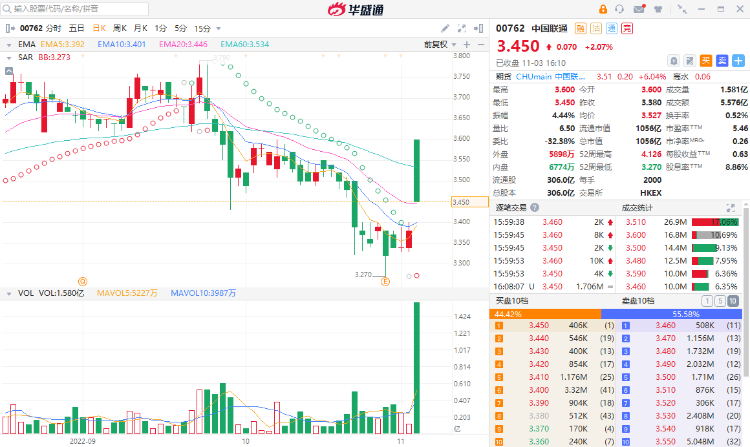Click the shrink window arrows icon
Screen dimensions: 750x447
pos(682,9)
